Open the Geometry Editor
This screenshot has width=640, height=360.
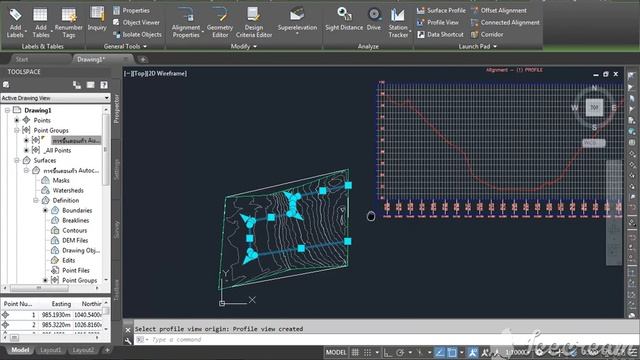click(x=220, y=23)
